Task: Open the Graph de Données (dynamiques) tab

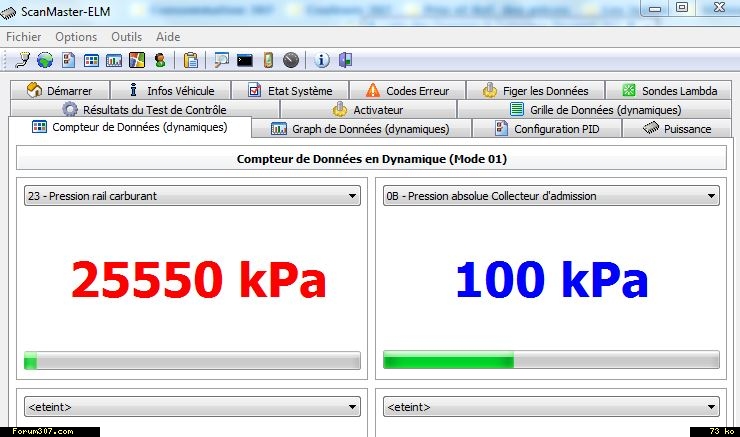Action: pos(360,129)
